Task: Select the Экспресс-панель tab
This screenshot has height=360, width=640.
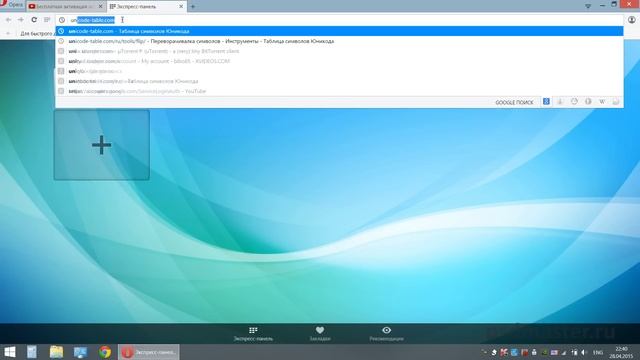Action: 143,7
